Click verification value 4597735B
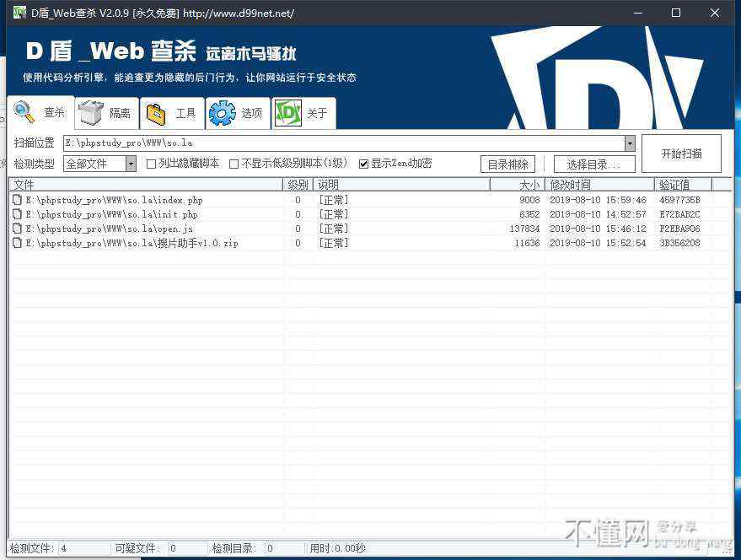Screen dimensions: 741x560 tap(679, 200)
